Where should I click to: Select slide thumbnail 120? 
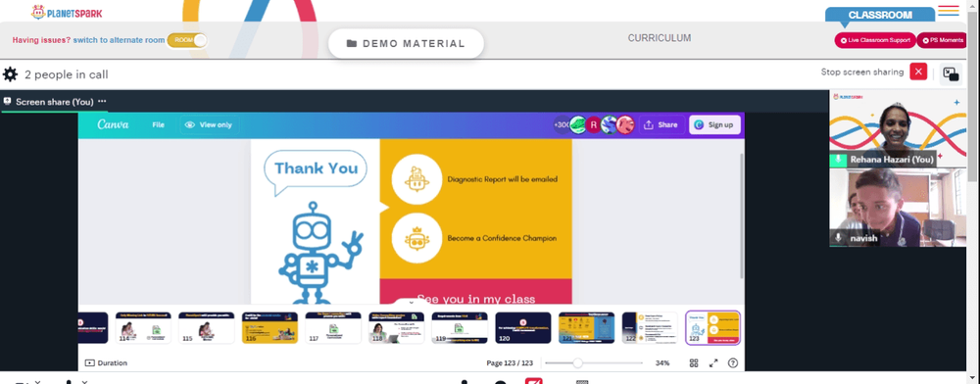523,328
